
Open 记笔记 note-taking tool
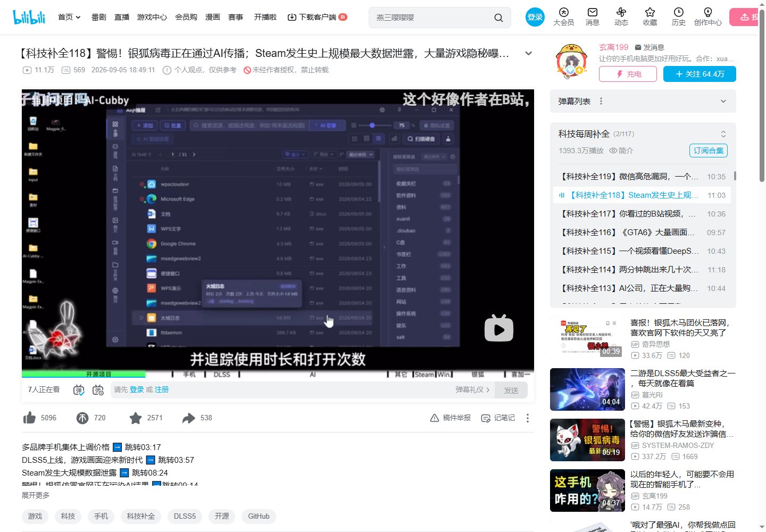coord(498,418)
